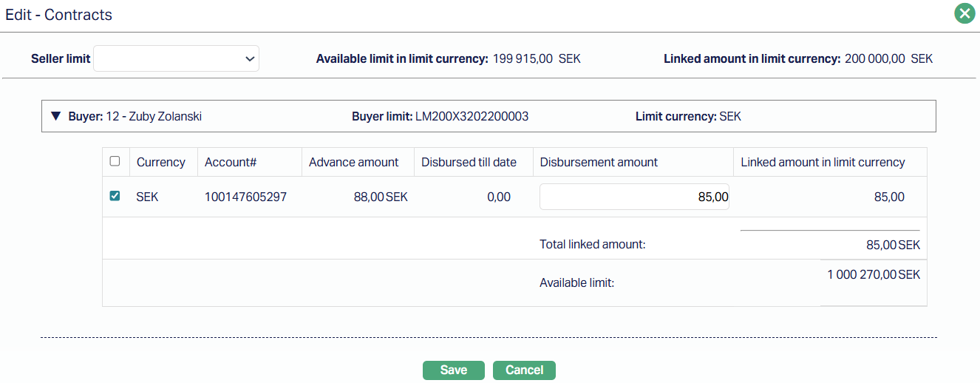Click the Advance amount column header
The image size is (980, 383).
[353, 163]
